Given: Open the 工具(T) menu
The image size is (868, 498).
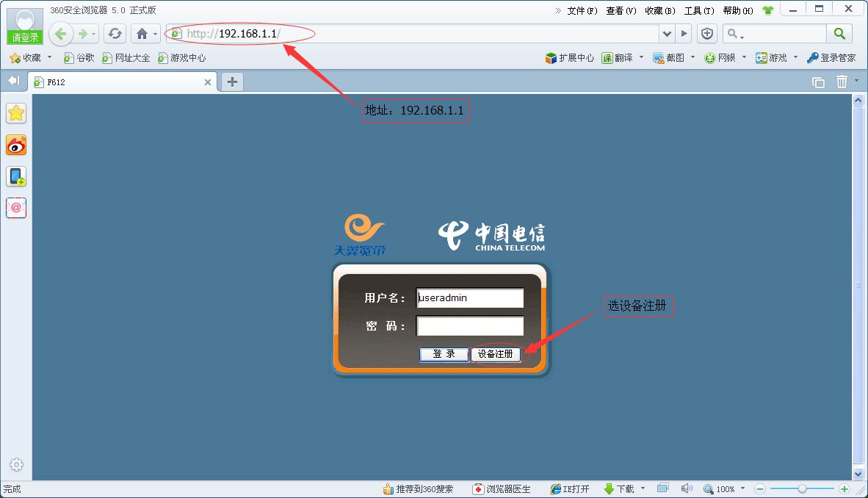Looking at the screenshot, I should tap(699, 10).
